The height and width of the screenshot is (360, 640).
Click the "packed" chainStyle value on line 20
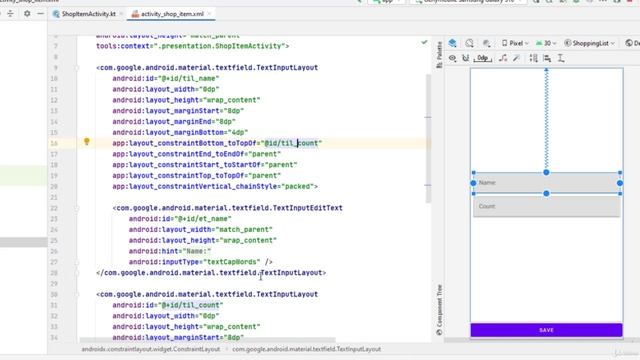click(x=297, y=187)
